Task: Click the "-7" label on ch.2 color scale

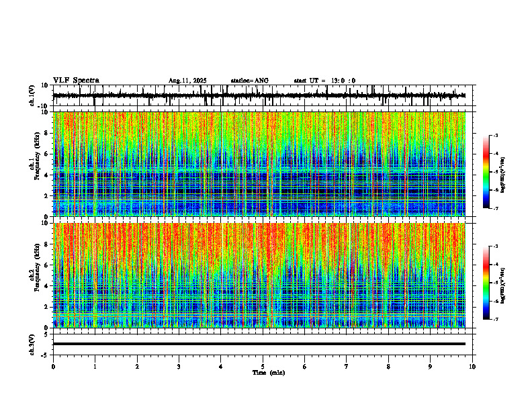Action: pos(495,319)
